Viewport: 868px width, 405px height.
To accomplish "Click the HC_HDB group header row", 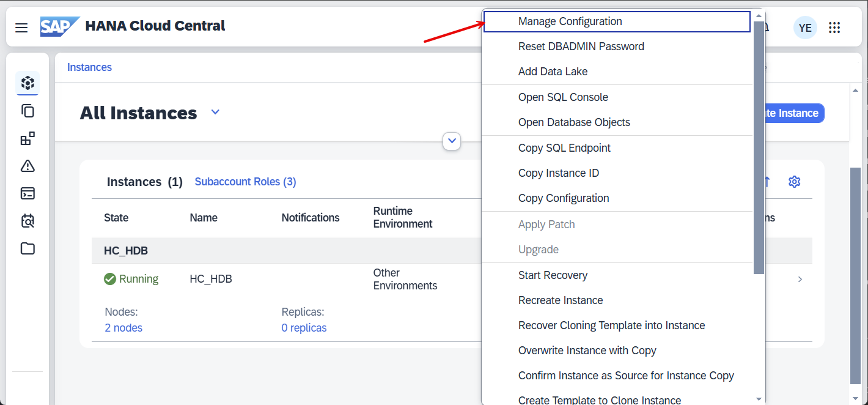I will [x=452, y=251].
